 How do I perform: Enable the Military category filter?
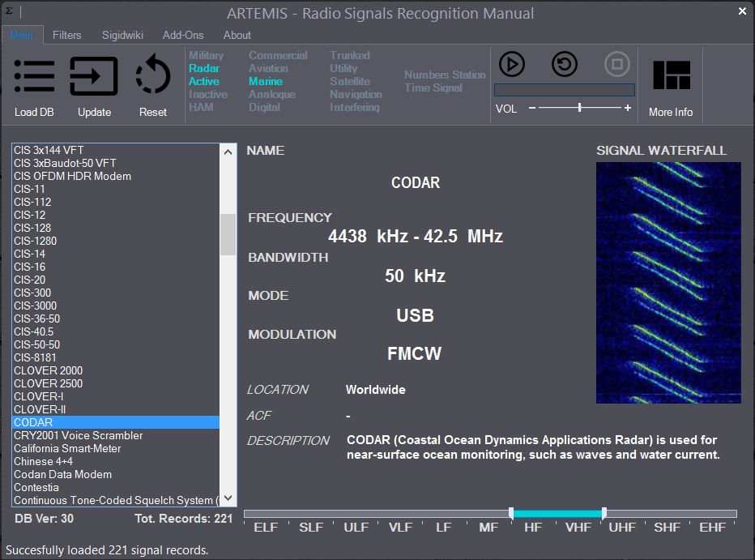click(206, 56)
